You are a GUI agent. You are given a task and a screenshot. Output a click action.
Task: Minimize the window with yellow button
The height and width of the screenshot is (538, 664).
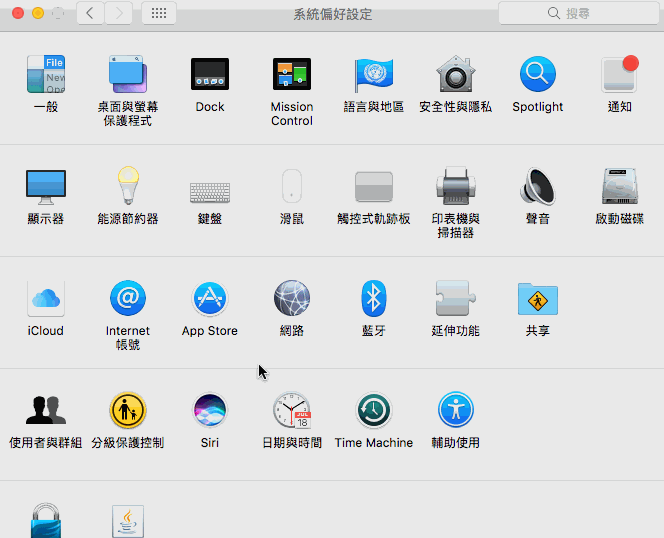38,13
